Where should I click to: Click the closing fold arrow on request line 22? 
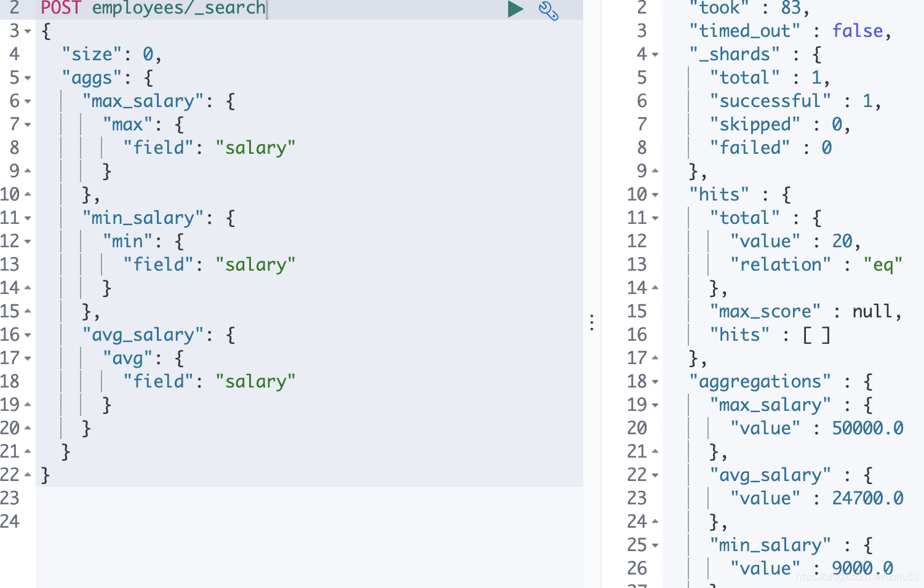28,475
